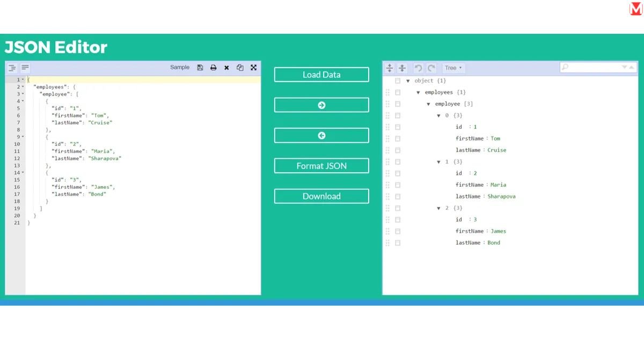Toggle fullscreen with the expand-arrows icon

click(253, 68)
